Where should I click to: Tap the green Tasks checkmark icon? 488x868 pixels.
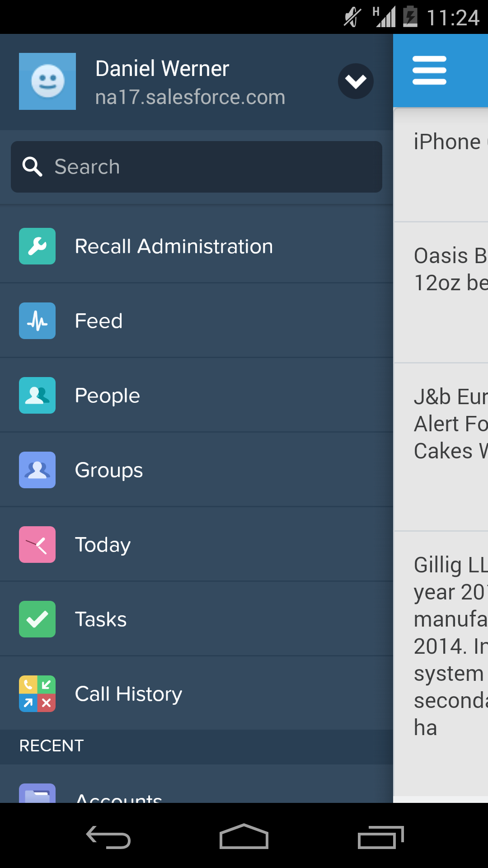pos(37,619)
